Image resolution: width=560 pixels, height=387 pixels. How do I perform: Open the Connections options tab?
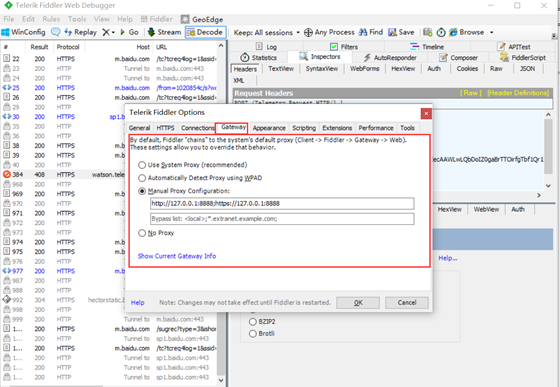pyautogui.click(x=197, y=128)
